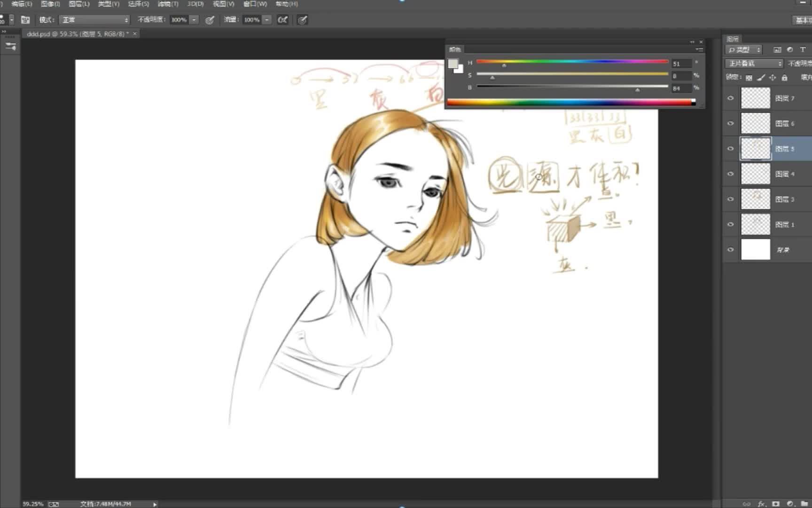Create new group folder icon
This screenshot has height=508, width=812.
click(x=804, y=504)
